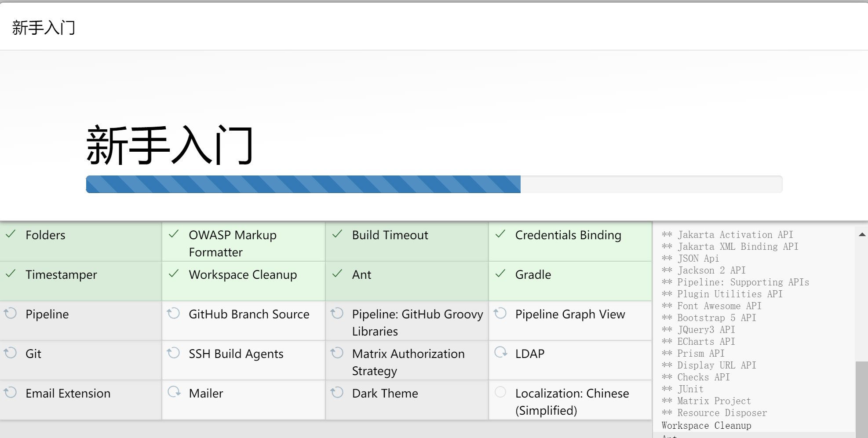Screen dimensions: 868x438
Task: Click the SSH Build Agents plugin entry
Action: (x=236, y=354)
